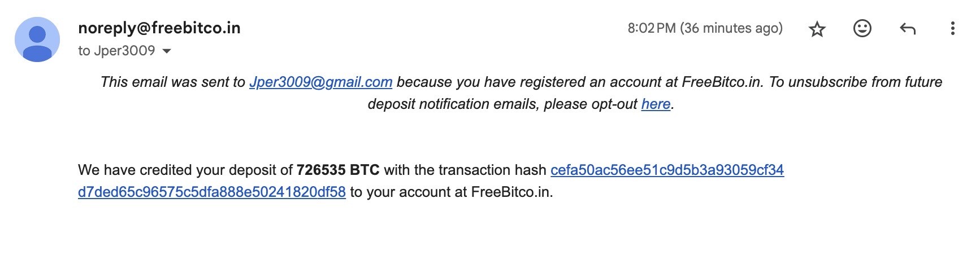Select the sender name noreply@freebitco.in
This screenshot has width=980, height=264.
159,28
